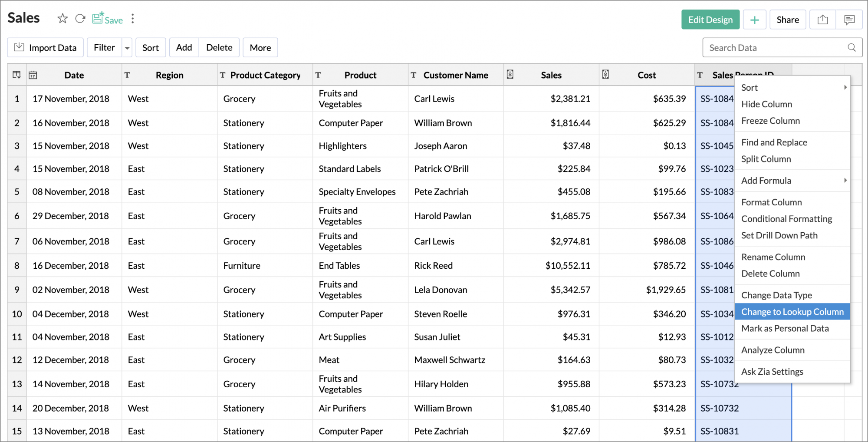This screenshot has width=868, height=442.
Task: Click the calendar type icon on Date column
Action: 33,75
